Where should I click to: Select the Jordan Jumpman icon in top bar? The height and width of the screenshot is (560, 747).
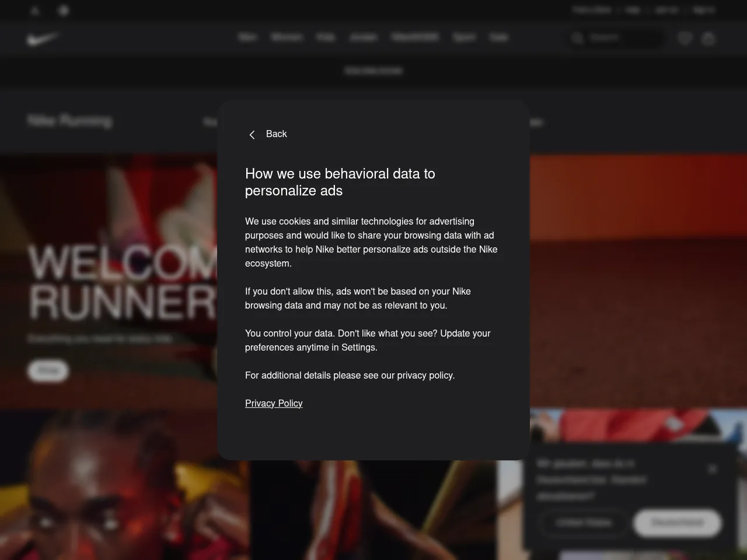point(35,10)
